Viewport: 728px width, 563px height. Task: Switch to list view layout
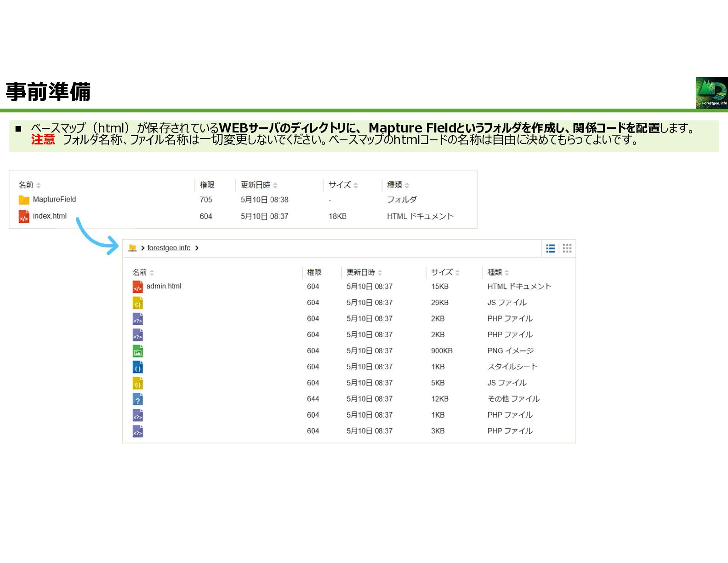pyautogui.click(x=550, y=248)
